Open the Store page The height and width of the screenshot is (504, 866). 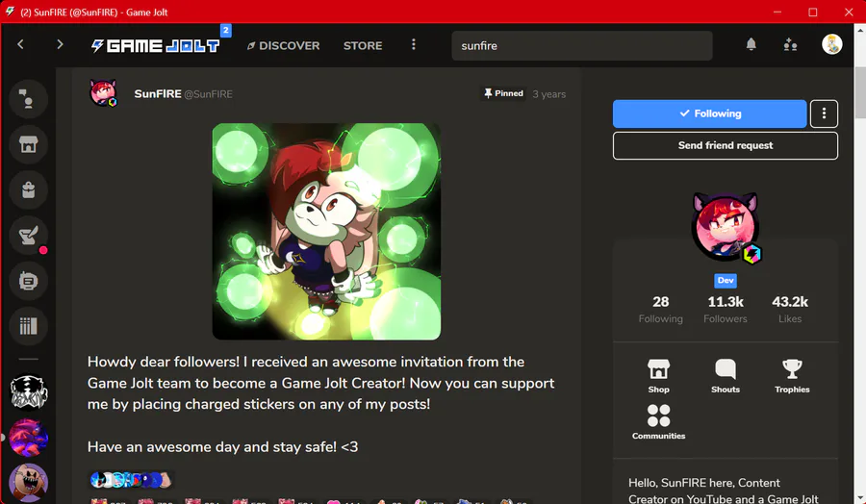coord(363,46)
